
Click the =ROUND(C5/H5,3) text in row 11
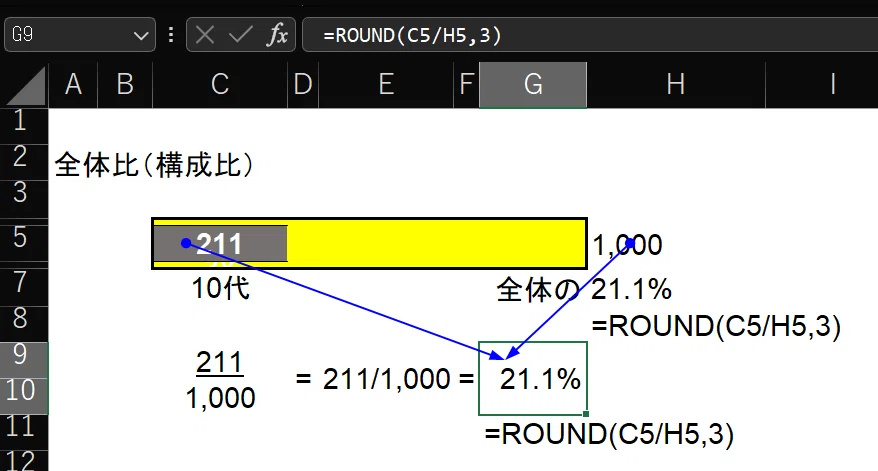(609, 435)
